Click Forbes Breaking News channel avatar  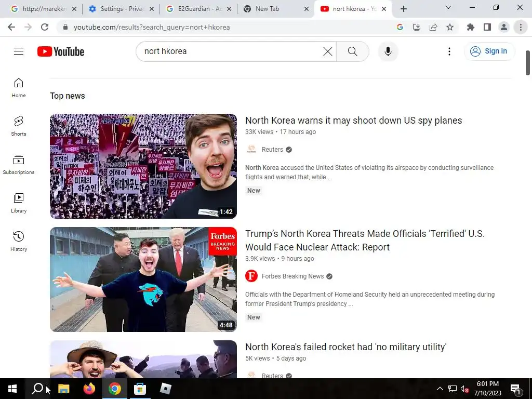251,276
